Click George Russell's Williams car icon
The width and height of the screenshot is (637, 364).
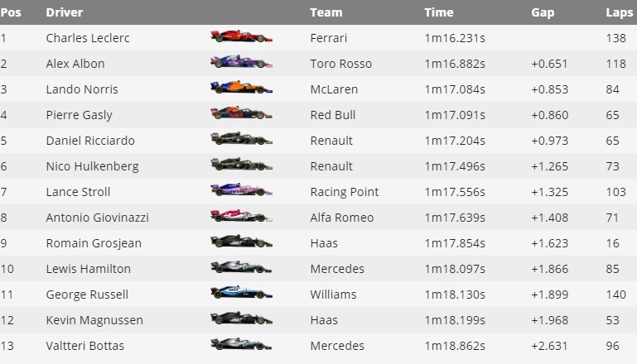241,294
